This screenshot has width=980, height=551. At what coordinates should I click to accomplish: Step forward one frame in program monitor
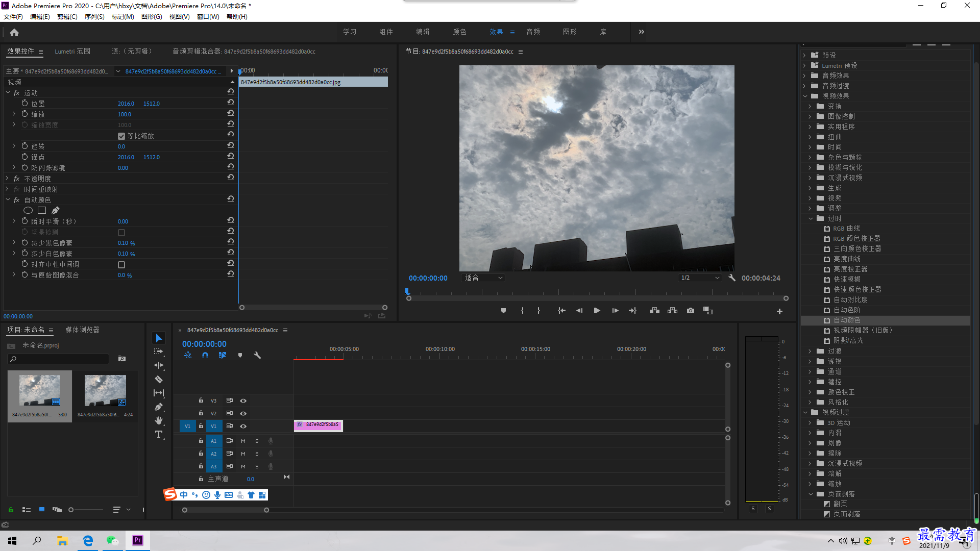pyautogui.click(x=615, y=311)
